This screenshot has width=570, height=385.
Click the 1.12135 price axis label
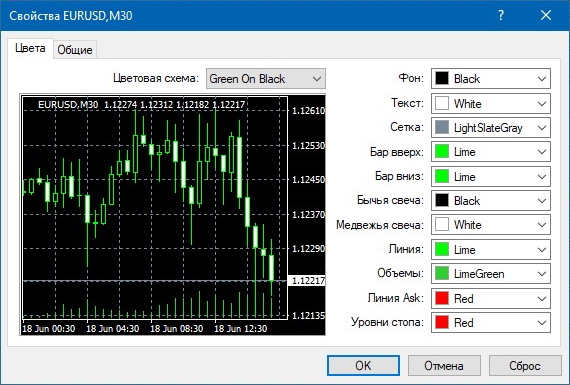point(308,315)
